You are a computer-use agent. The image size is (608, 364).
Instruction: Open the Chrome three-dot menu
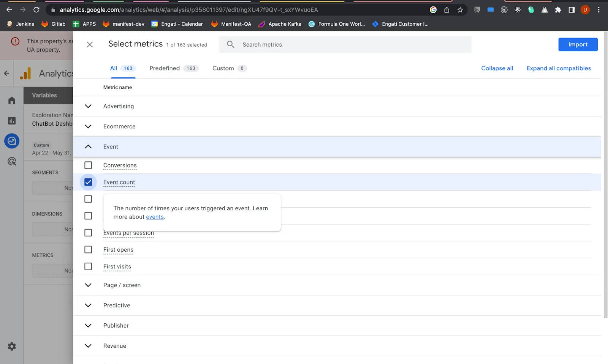tap(598, 10)
